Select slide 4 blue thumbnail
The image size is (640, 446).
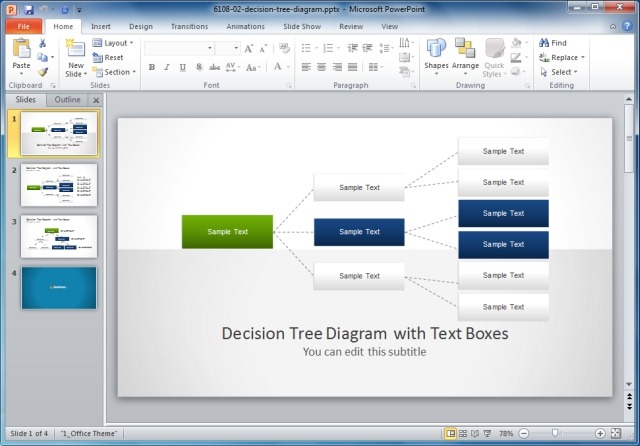pyautogui.click(x=59, y=288)
